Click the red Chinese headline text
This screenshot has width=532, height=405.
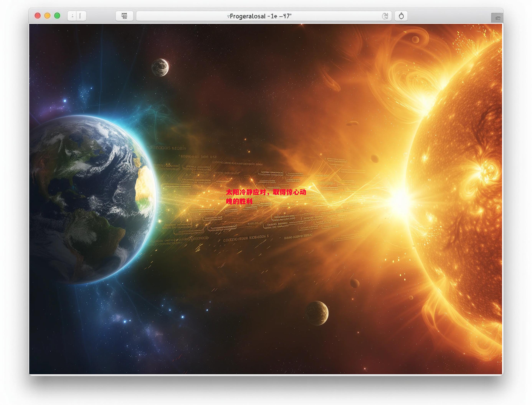266,192
